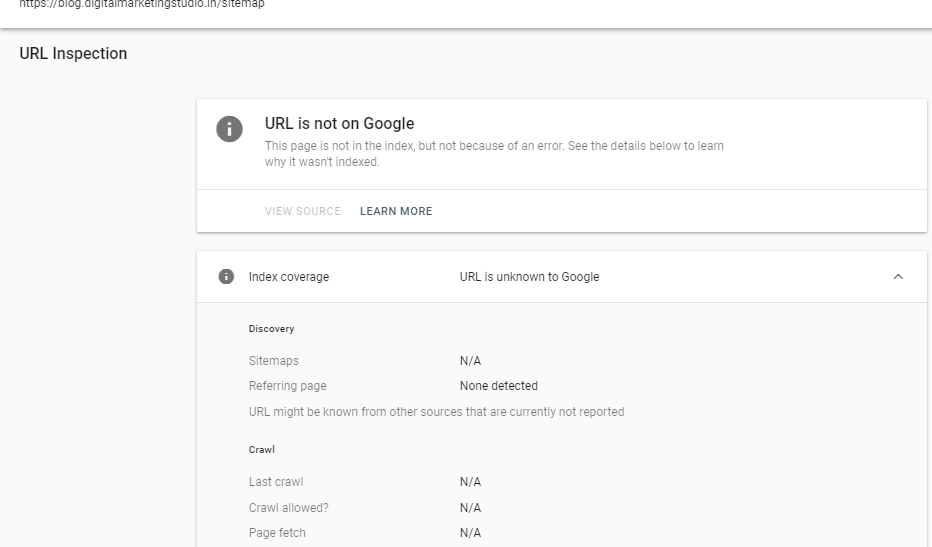Image resolution: width=932 pixels, height=547 pixels.
Task: Click the Discovery section heading
Action: (271, 329)
